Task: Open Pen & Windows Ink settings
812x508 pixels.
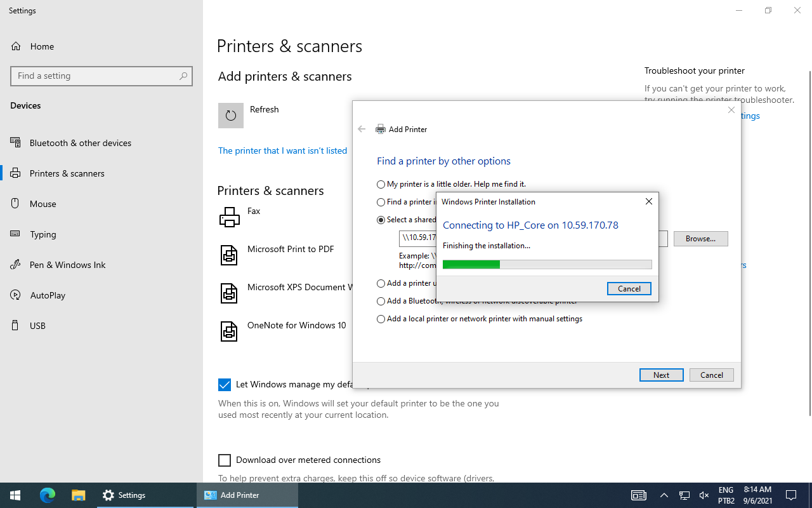Action: point(67,265)
